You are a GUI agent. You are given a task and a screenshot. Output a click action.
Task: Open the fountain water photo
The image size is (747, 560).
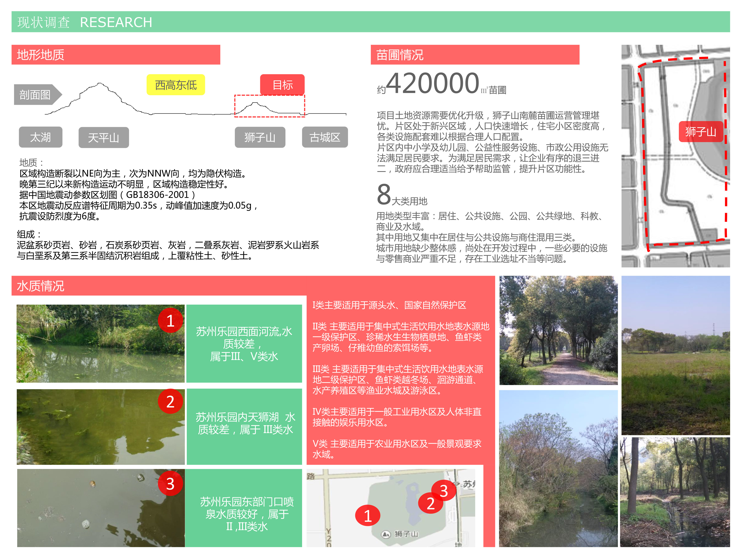(101, 508)
